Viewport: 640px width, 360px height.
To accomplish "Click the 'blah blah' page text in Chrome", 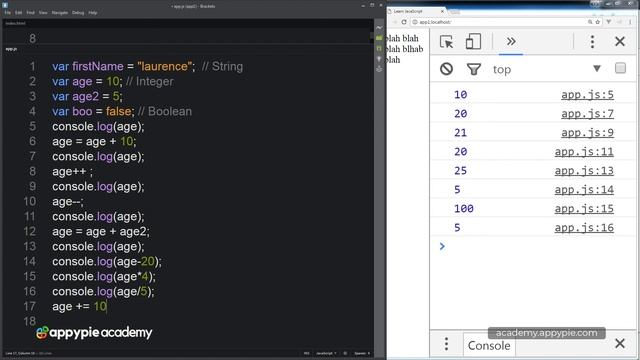I will click(x=402, y=38).
